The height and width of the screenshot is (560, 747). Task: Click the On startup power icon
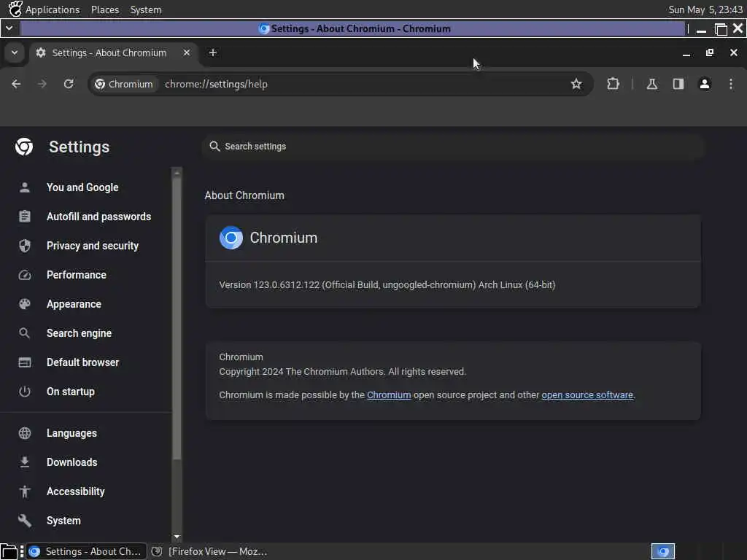tap(25, 392)
